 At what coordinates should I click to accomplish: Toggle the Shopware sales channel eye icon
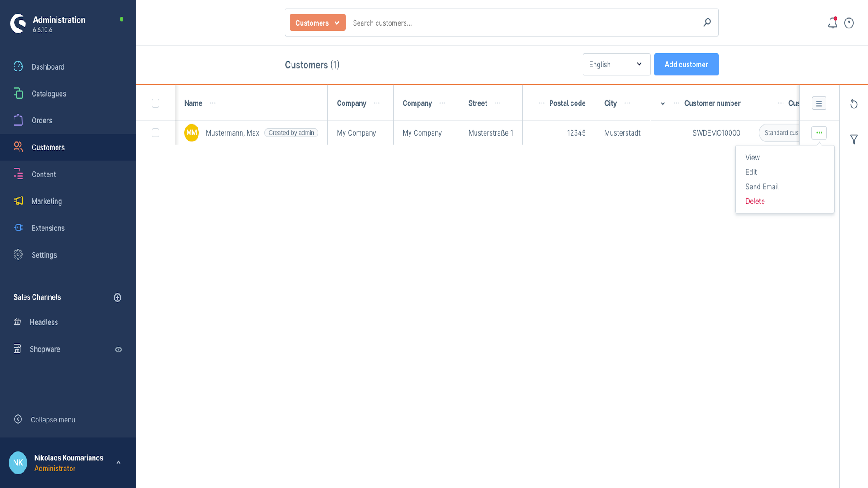click(118, 349)
